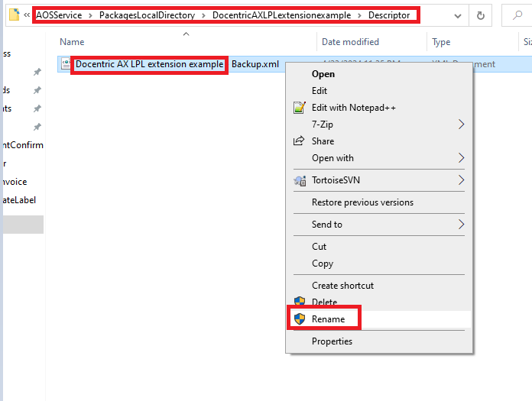Sort files by Date modified column

(350, 42)
